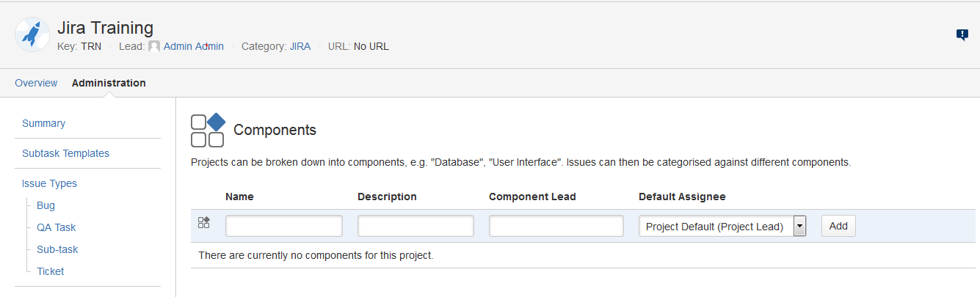The width and height of the screenshot is (980, 297).
Task: Click into the Description input field
Action: point(415,226)
